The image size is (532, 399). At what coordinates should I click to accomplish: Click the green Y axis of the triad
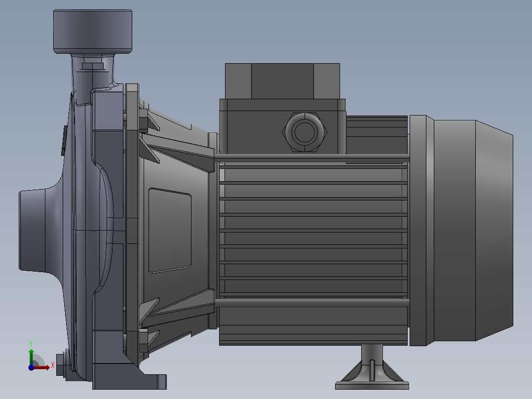(31, 357)
